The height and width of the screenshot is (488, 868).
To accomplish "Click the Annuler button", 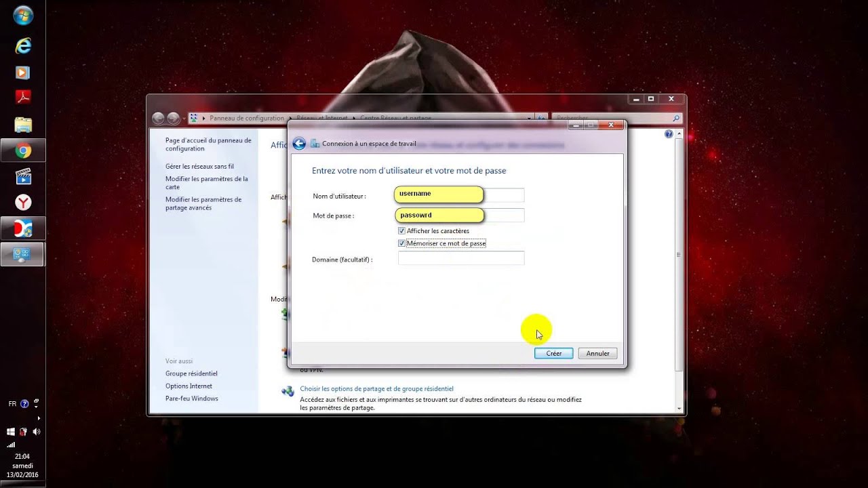I will pyautogui.click(x=598, y=353).
